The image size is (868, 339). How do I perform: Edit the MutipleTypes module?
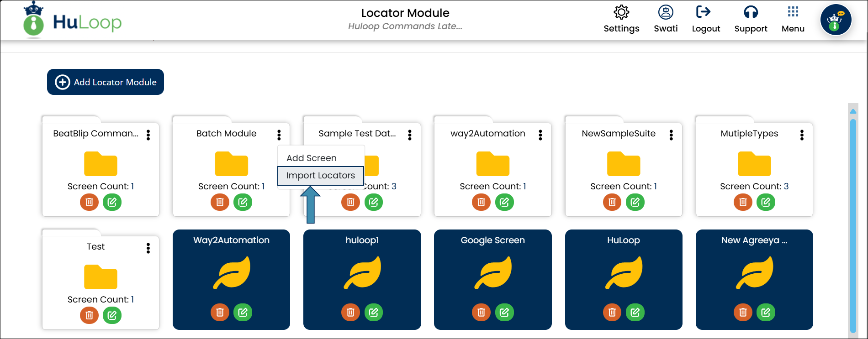pyautogui.click(x=766, y=202)
